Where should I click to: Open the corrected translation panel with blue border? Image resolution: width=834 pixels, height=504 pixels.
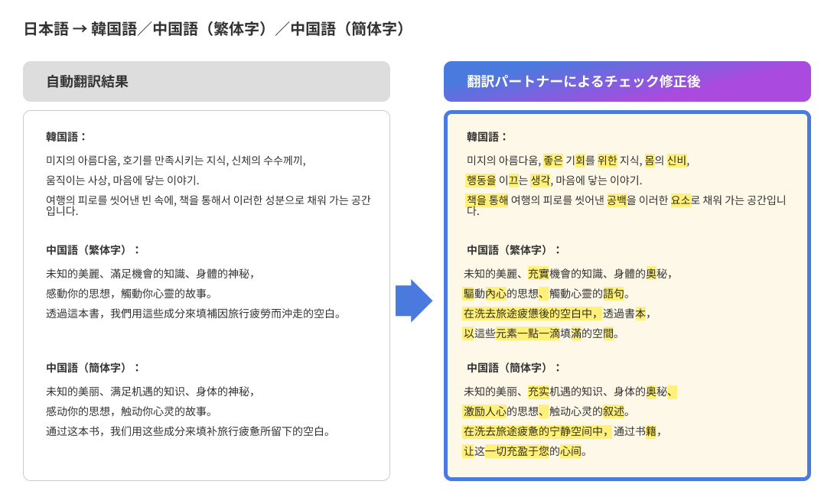click(x=627, y=298)
